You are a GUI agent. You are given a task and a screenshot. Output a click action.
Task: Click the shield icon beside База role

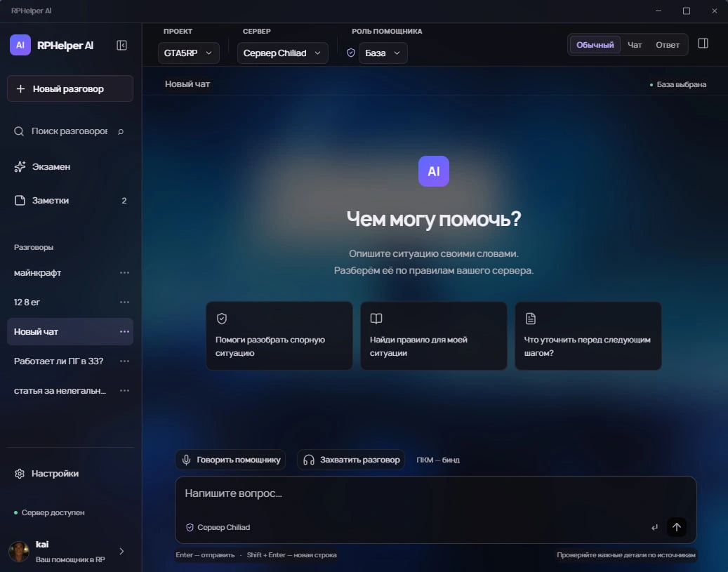pos(351,53)
